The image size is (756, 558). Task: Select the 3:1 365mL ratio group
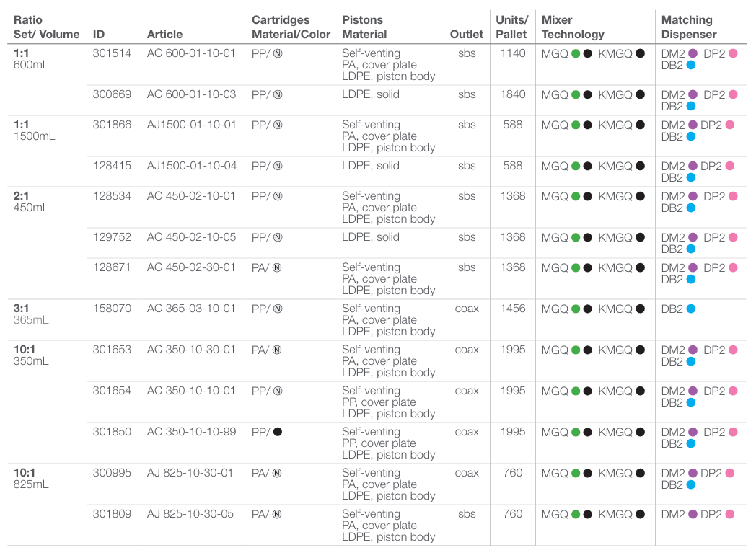(x=31, y=314)
